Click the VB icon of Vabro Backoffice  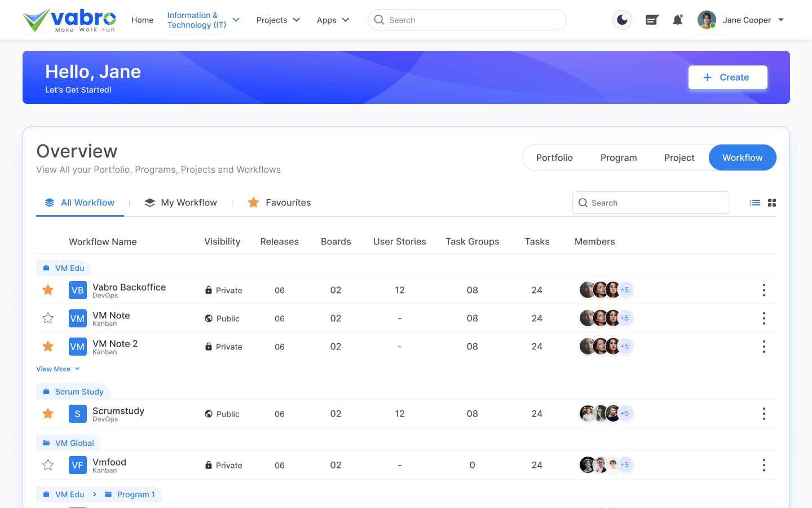pos(77,290)
